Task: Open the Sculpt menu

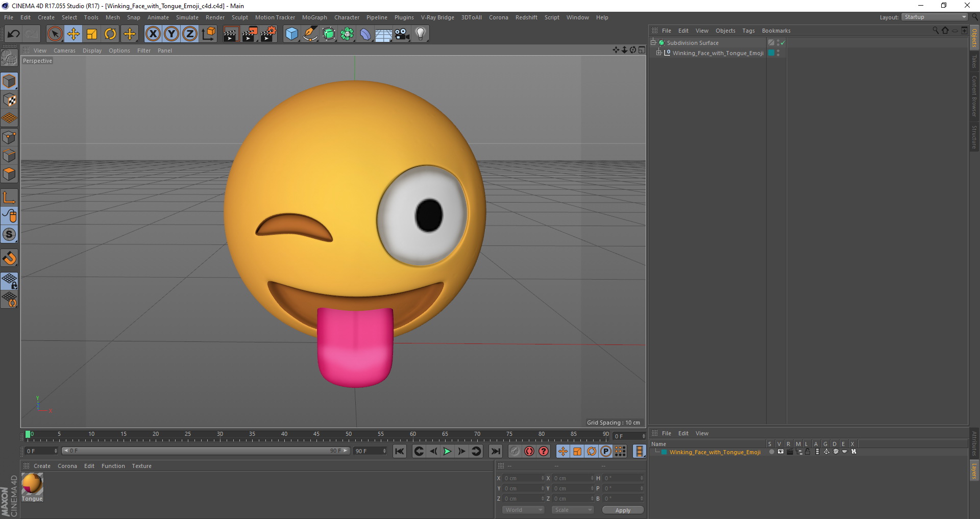Action: pyautogui.click(x=239, y=17)
